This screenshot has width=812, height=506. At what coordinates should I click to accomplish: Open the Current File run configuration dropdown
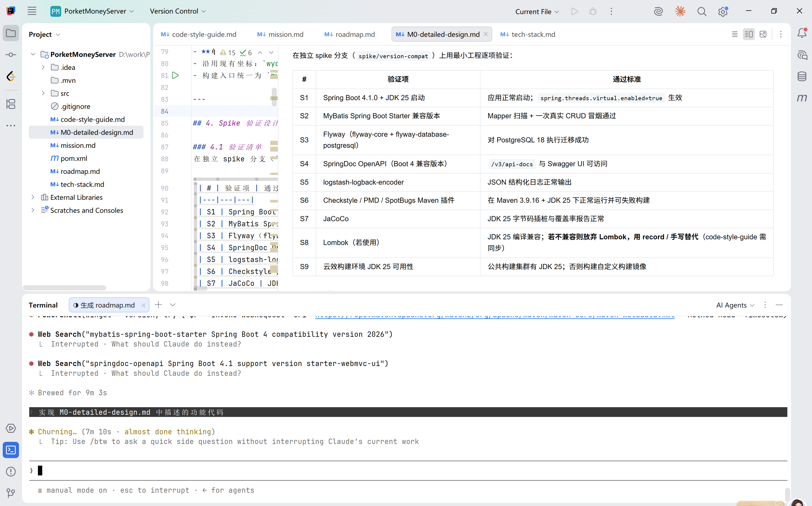click(537, 11)
